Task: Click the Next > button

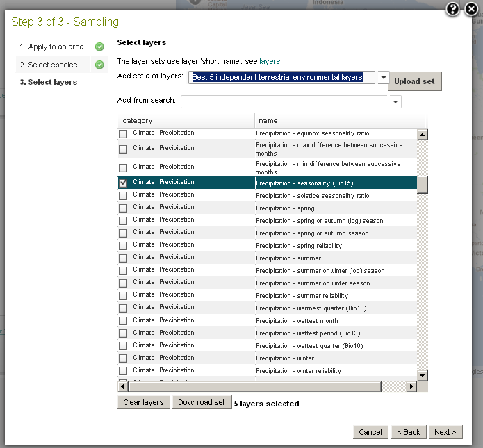Action: [445, 432]
